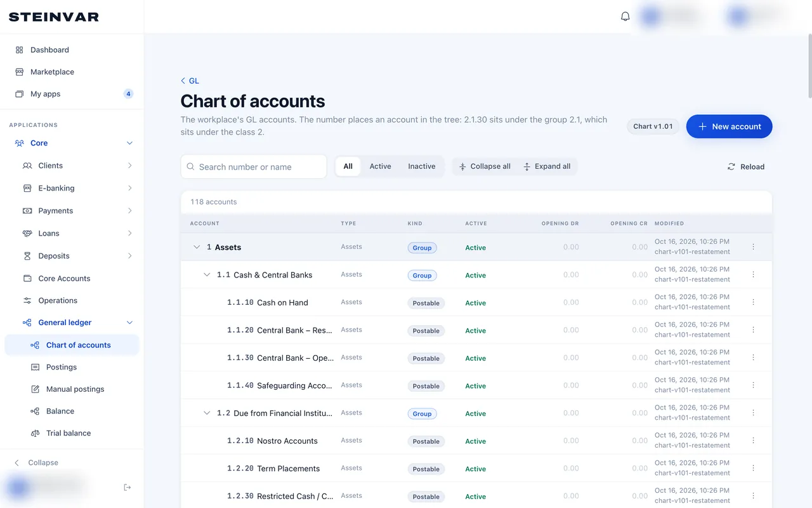Open row menu for Cash on Hand
This screenshot has height=508, width=812.
pyautogui.click(x=753, y=302)
